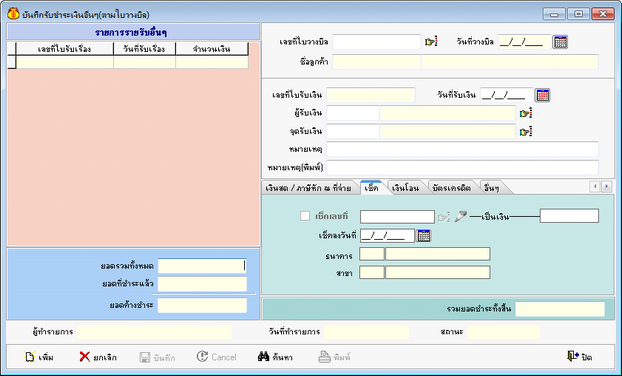Screen dimensions: 622x376
Task: Click the ค้นหา (search) button
Action: (275, 357)
